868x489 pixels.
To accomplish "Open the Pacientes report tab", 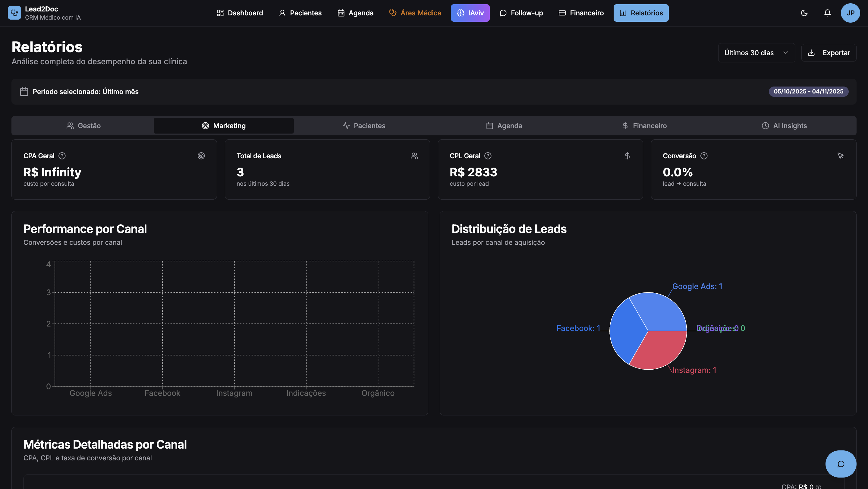I will (364, 126).
